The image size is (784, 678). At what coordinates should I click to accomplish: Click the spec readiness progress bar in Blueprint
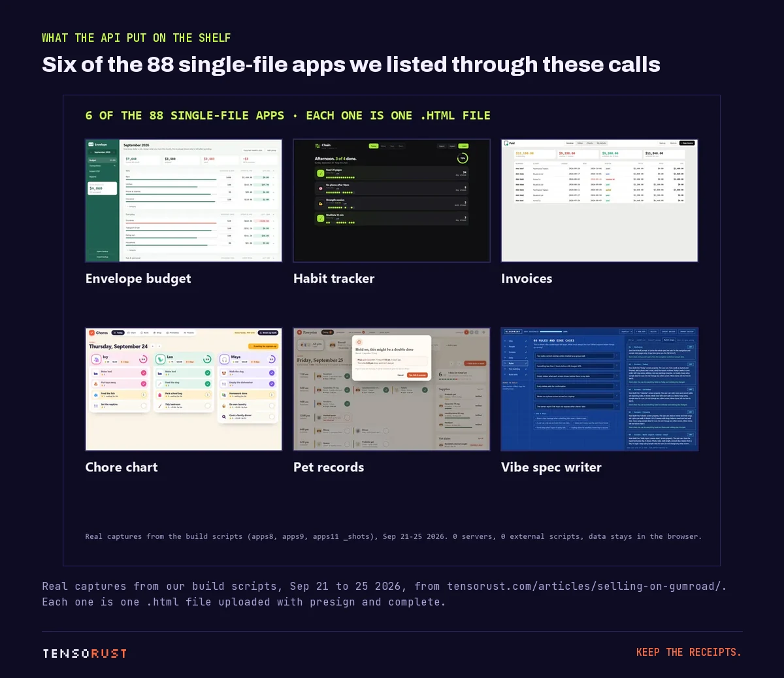pyautogui.click(x=551, y=332)
